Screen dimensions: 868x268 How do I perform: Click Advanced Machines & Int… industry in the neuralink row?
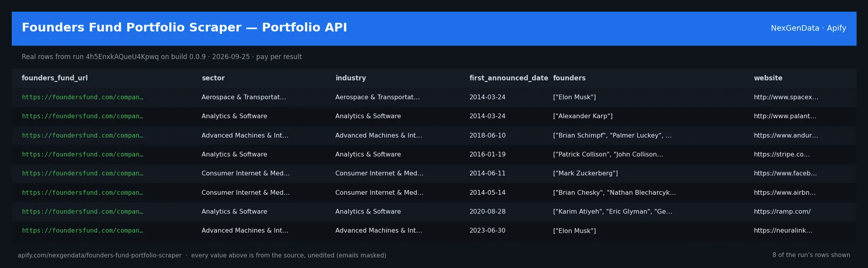[x=379, y=230]
